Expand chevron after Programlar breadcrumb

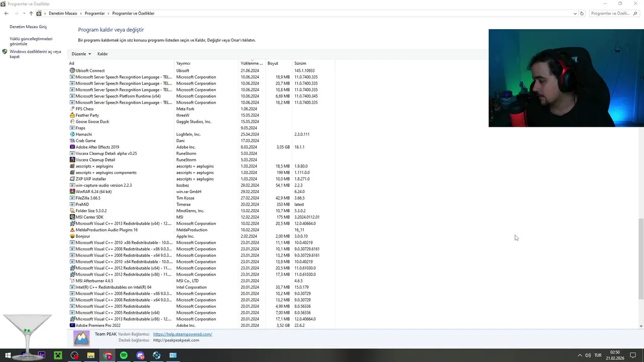109,14
